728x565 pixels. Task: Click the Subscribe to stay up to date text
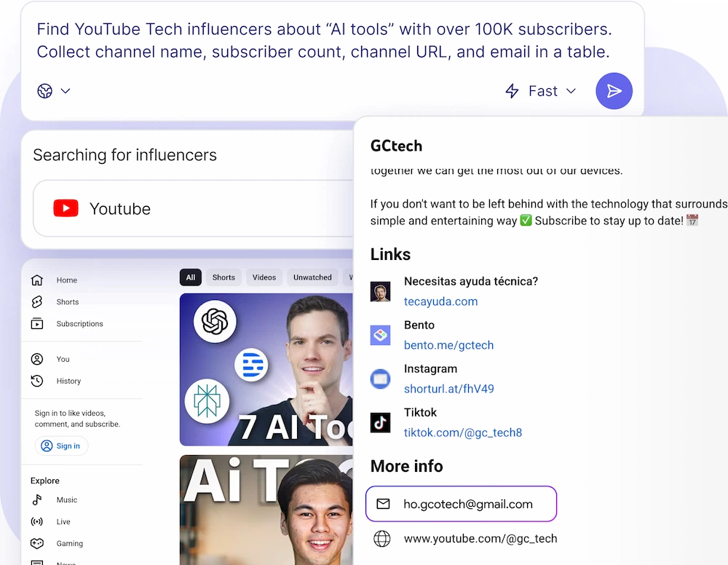[609, 221]
